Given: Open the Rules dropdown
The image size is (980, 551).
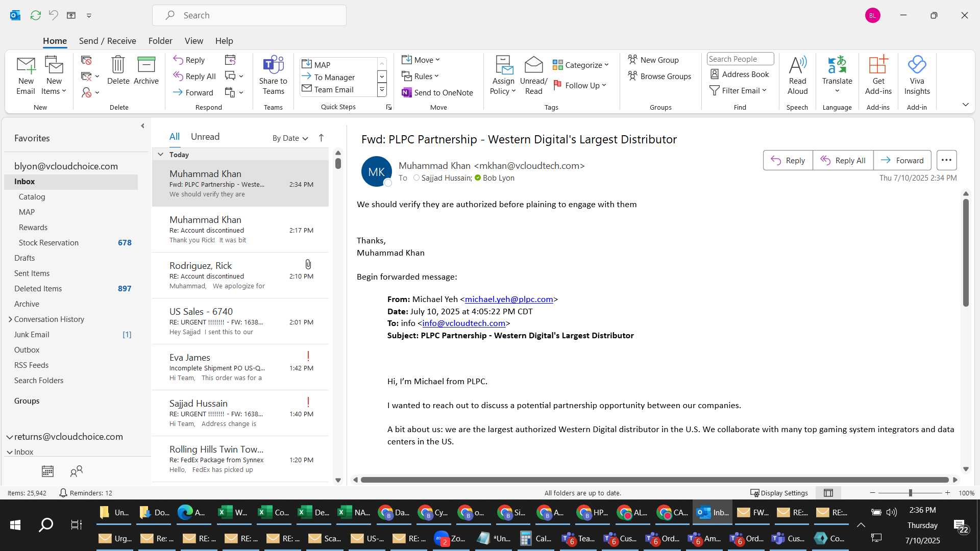Looking at the screenshot, I should point(420,76).
